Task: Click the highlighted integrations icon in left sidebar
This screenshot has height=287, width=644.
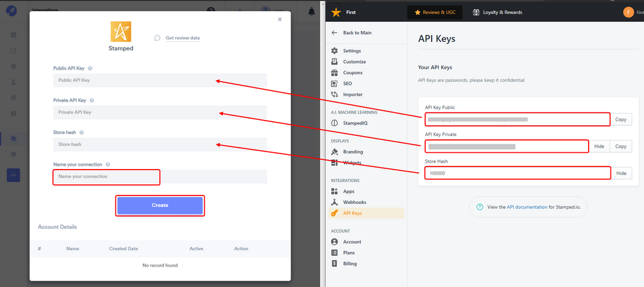Action: tap(14, 139)
